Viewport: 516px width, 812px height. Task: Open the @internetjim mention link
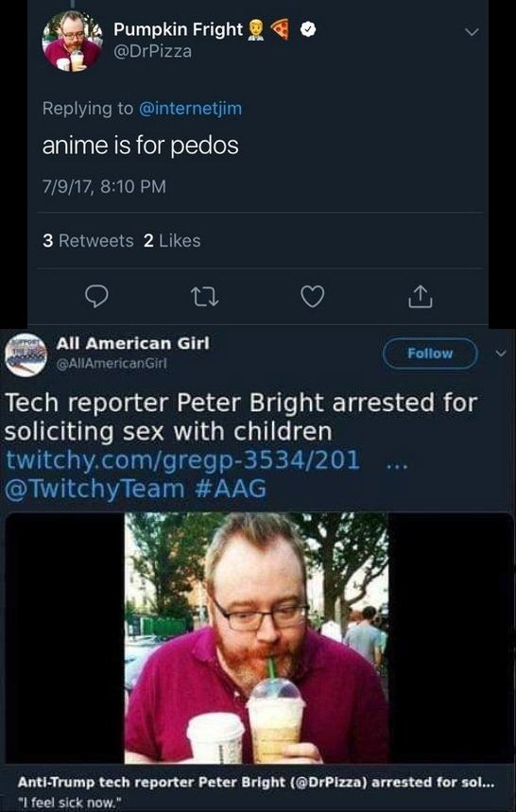pyautogui.click(x=189, y=108)
